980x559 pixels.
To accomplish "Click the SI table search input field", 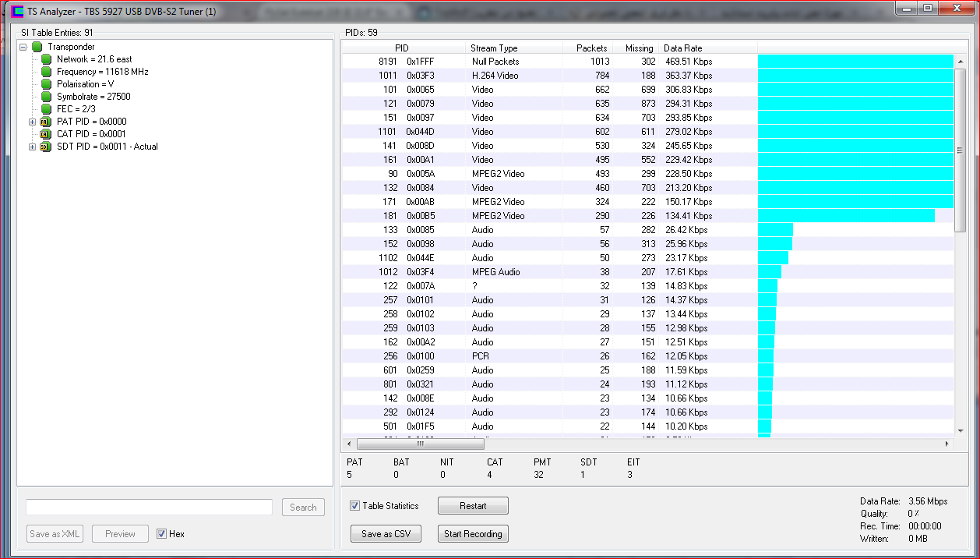I will click(149, 508).
